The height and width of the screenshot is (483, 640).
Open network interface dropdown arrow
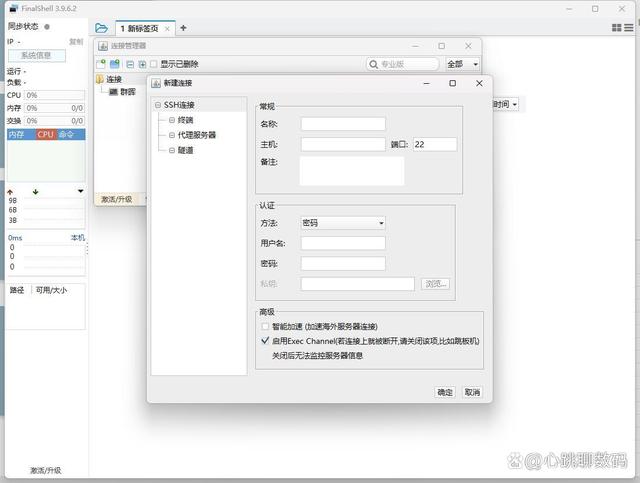(x=80, y=191)
